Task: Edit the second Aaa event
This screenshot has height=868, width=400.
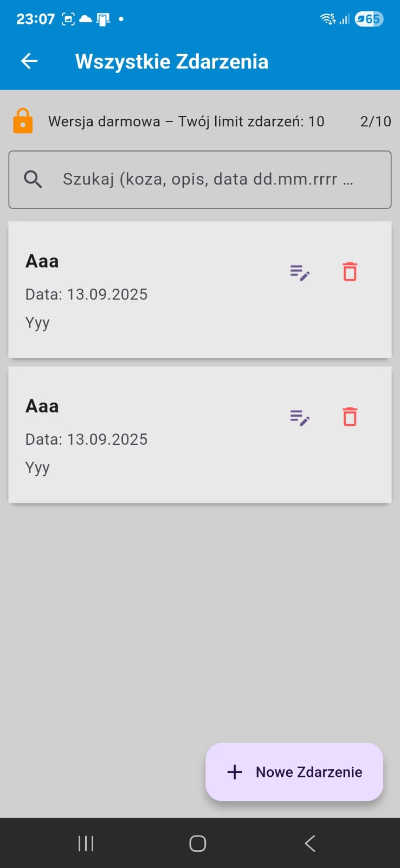Action: point(299,417)
